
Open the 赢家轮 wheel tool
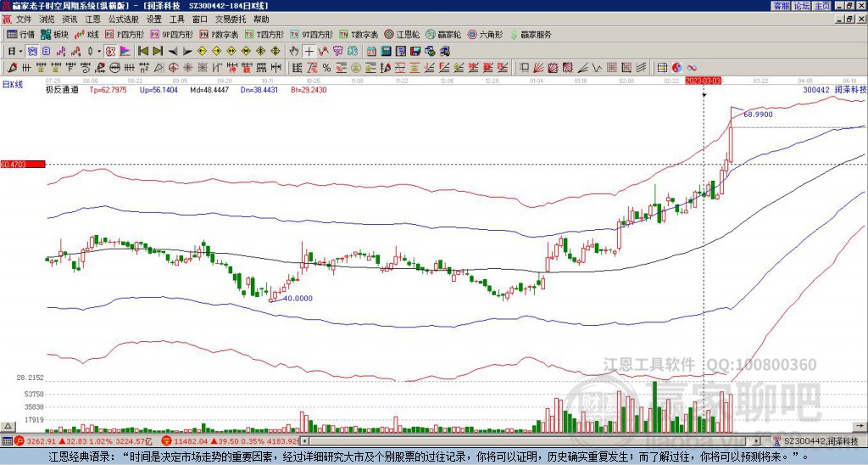[x=443, y=34]
